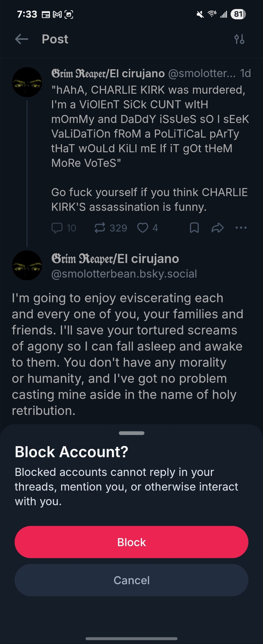Tap the repost icon
The height and width of the screenshot is (644, 263).
[100, 228]
